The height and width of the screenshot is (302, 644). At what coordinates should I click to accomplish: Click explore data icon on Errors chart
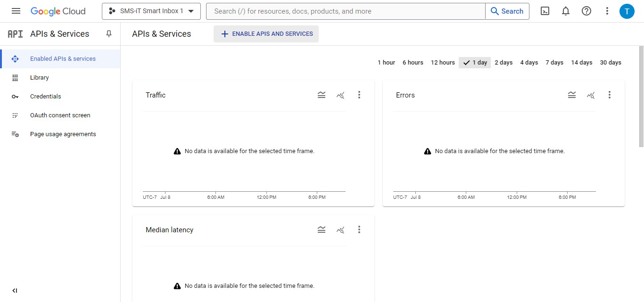click(x=591, y=95)
